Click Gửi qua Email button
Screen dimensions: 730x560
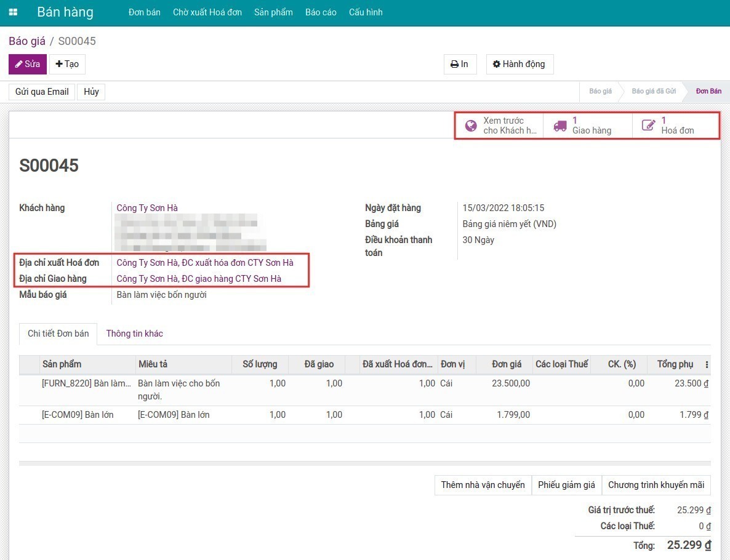[42, 92]
